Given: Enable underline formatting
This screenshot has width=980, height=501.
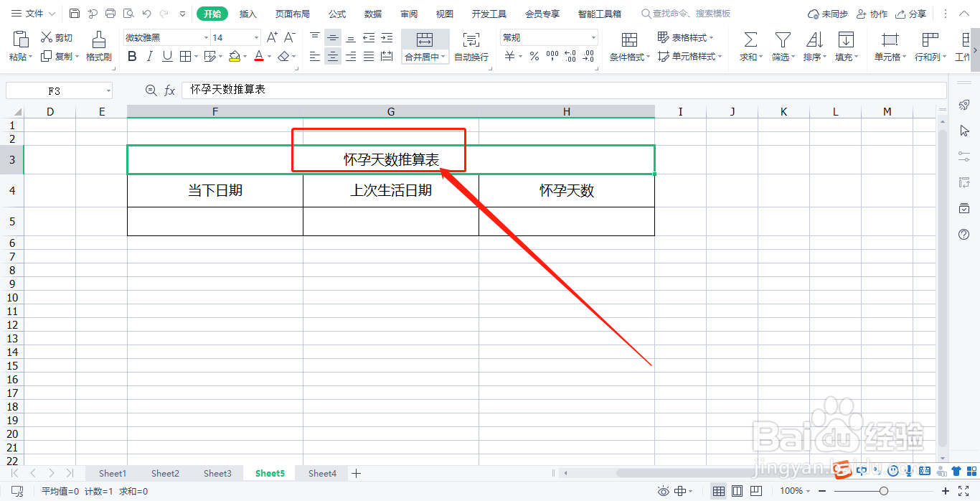Looking at the screenshot, I should coord(166,56).
